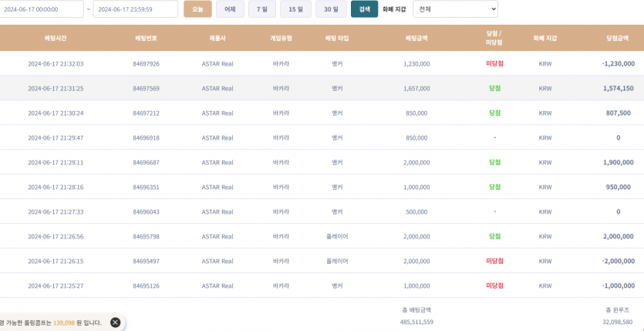Image resolution: width=644 pixels, height=331 pixels.
Task: Click the timestamp 2024-06-17 21:26:56
Action: pos(56,237)
